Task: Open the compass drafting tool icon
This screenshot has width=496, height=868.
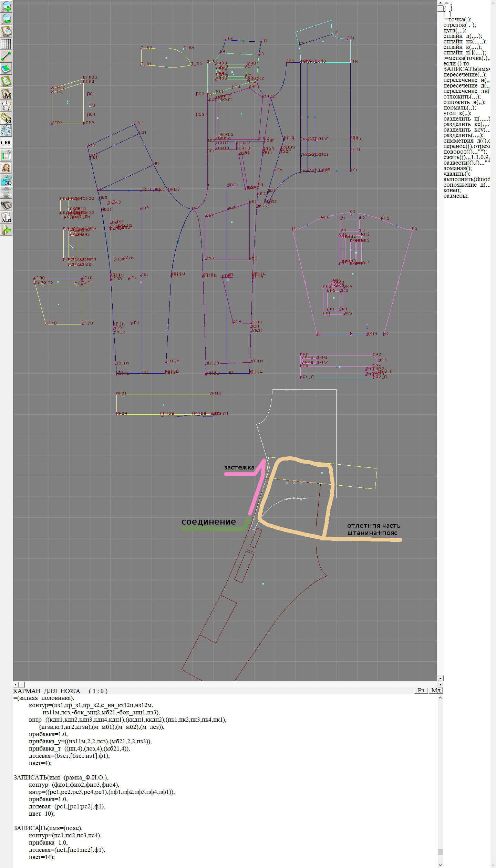Action: click(6, 106)
